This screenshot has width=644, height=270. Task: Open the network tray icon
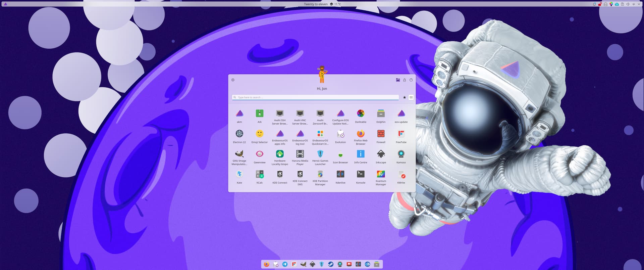click(634, 4)
